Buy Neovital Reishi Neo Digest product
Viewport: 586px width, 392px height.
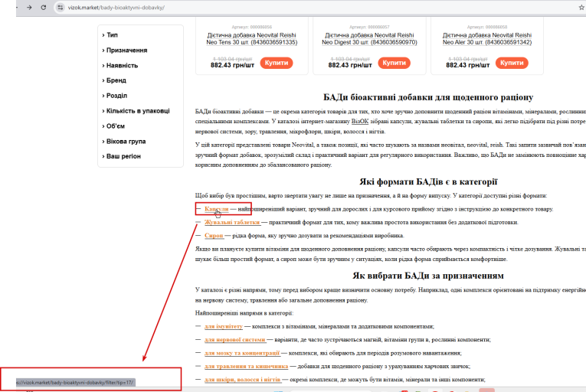[x=394, y=63]
